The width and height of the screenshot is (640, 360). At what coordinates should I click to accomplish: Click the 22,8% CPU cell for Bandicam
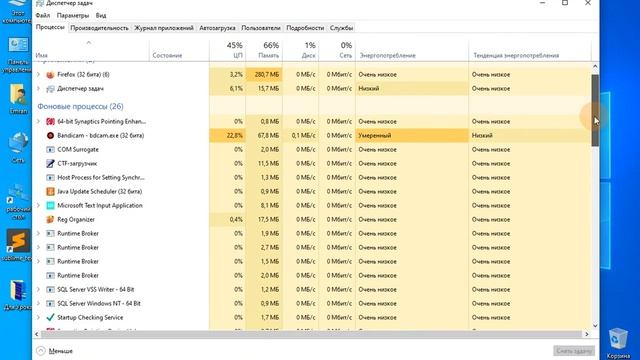click(x=227, y=136)
